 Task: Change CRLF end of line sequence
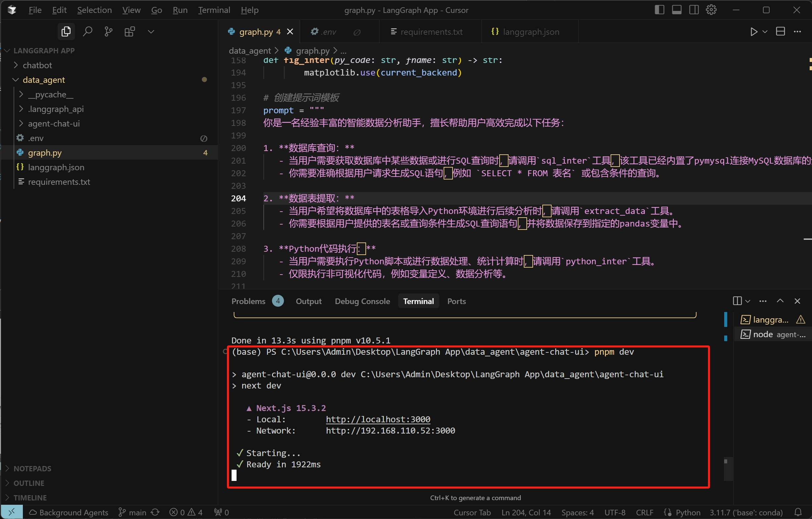click(644, 512)
